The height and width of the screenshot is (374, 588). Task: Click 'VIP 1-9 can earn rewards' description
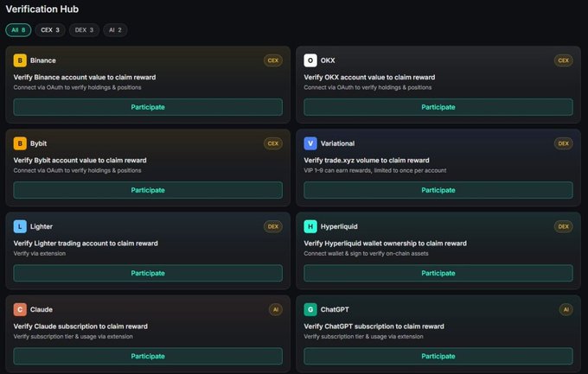(375, 170)
